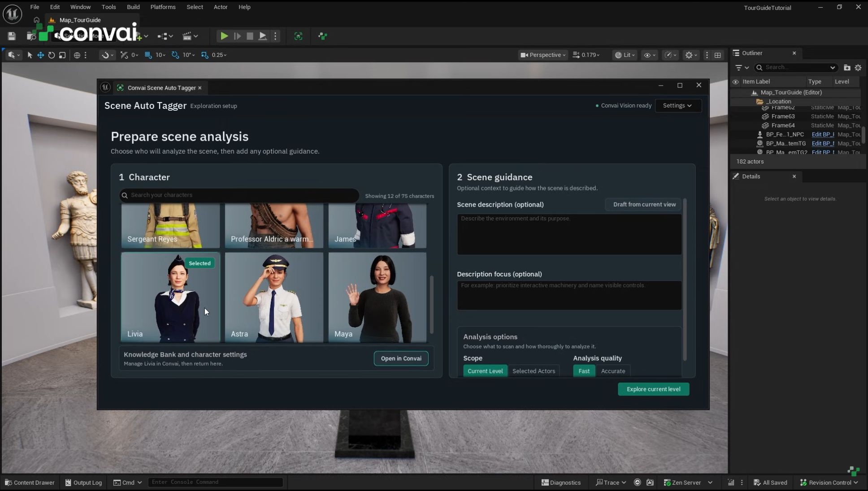Image resolution: width=868 pixels, height=491 pixels.
Task: Click the green Convai logo toolbar icon
Action: click(x=323, y=36)
